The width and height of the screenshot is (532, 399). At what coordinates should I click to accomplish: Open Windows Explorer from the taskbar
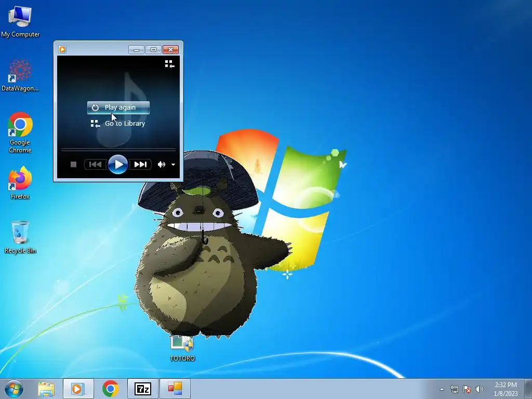pos(46,389)
